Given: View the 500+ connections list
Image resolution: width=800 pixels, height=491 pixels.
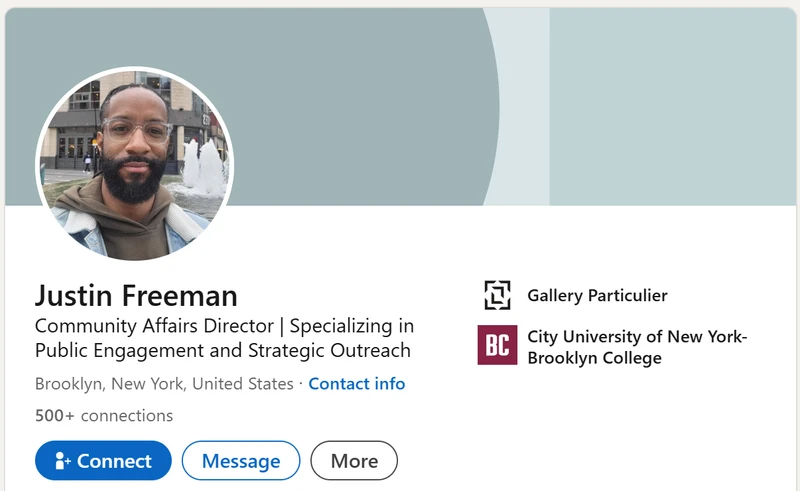Looking at the screenshot, I should coord(104,416).
